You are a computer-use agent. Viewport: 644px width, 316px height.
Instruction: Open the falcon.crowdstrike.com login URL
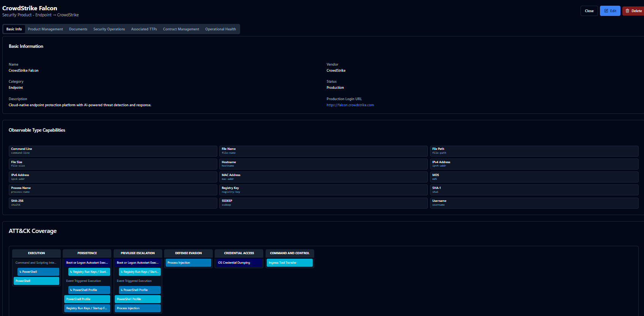(350, 105)
